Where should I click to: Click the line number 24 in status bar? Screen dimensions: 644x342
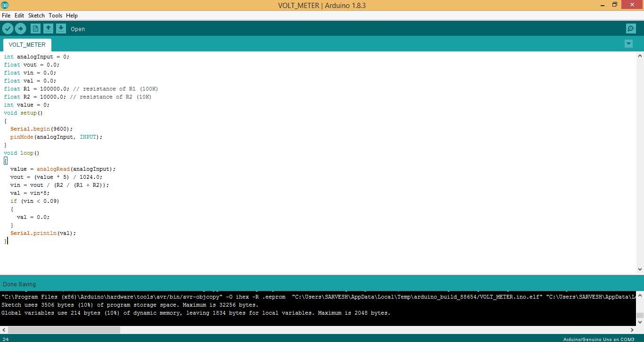[6, 339]
